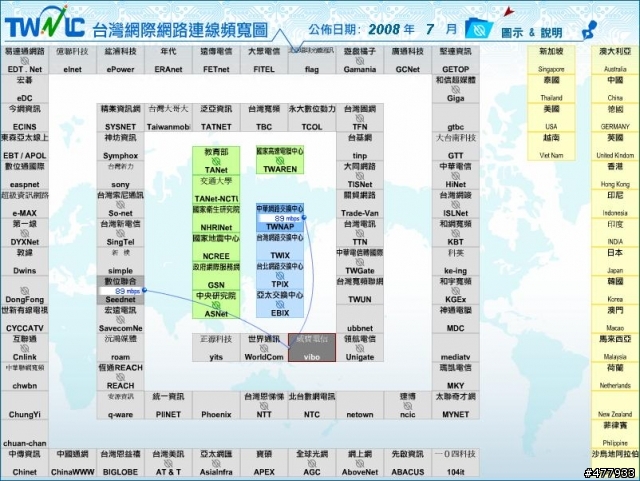Select the Singapore country cell
The width and height of the screenshot is (640, 481).
551,60
